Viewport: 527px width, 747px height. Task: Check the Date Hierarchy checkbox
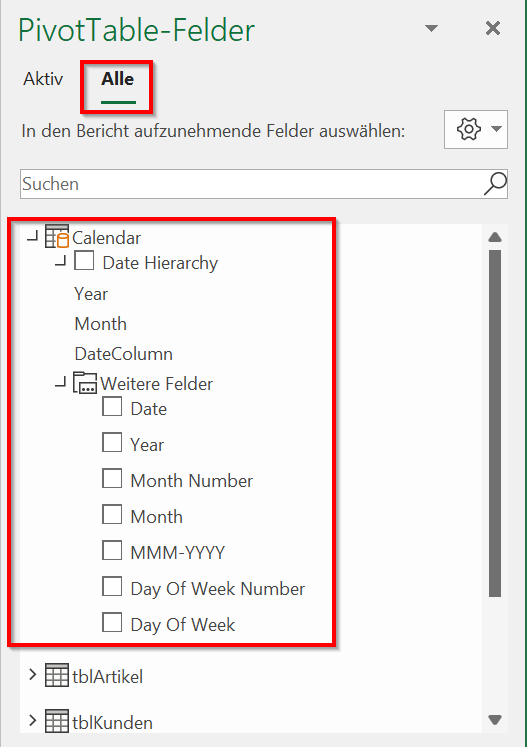(x=84, y=261)
